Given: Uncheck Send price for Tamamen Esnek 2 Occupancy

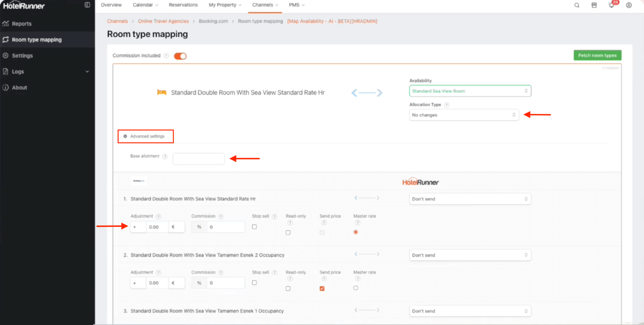Looking at the screenshot, I should [322, 289].
